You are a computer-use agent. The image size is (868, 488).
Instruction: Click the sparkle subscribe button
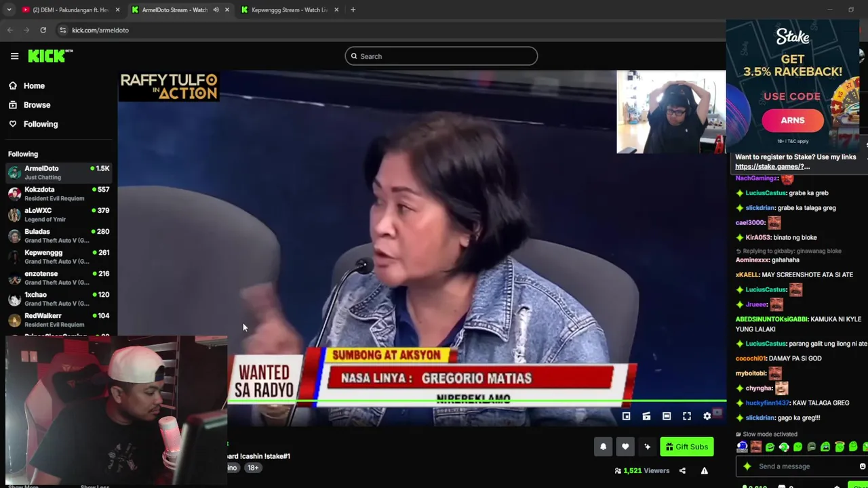pos(648,447)
